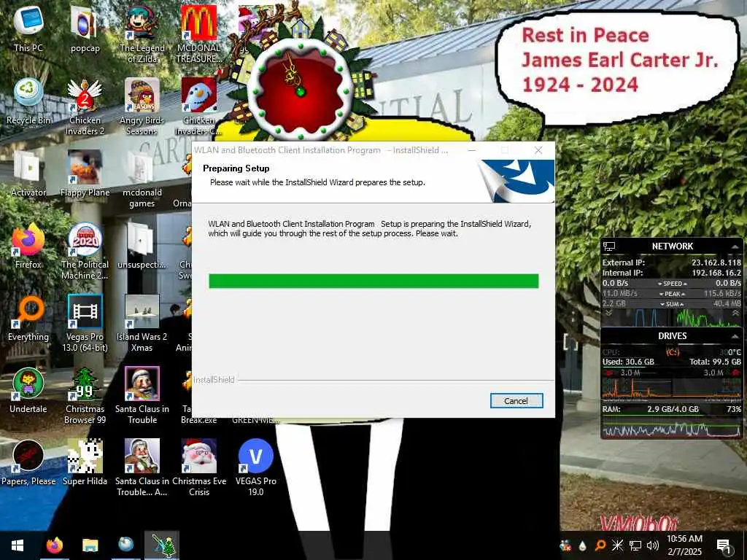Open Firefox from the taskbar
Screen dimensions: 747x560
(x=54, y=545)
